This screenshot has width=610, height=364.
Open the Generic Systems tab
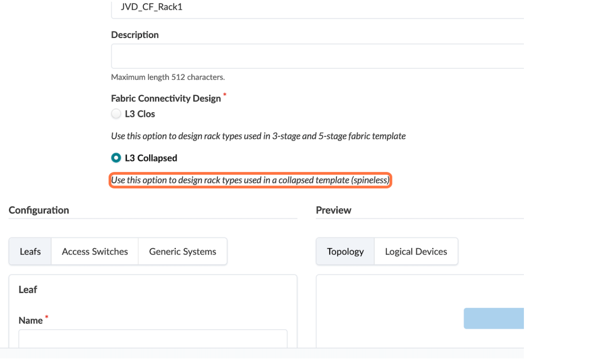pyautogui.click(x=183, y=252)
